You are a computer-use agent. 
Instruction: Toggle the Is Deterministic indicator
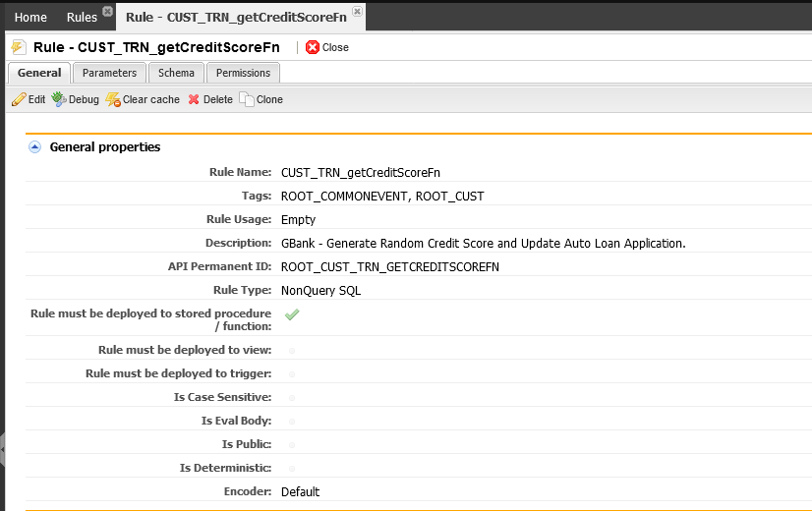292,469
